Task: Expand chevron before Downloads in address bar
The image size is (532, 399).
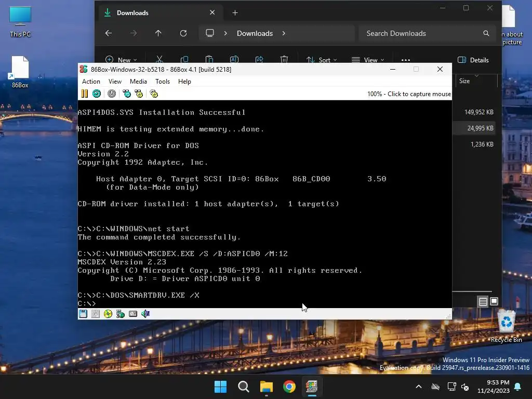Action: 225,33
